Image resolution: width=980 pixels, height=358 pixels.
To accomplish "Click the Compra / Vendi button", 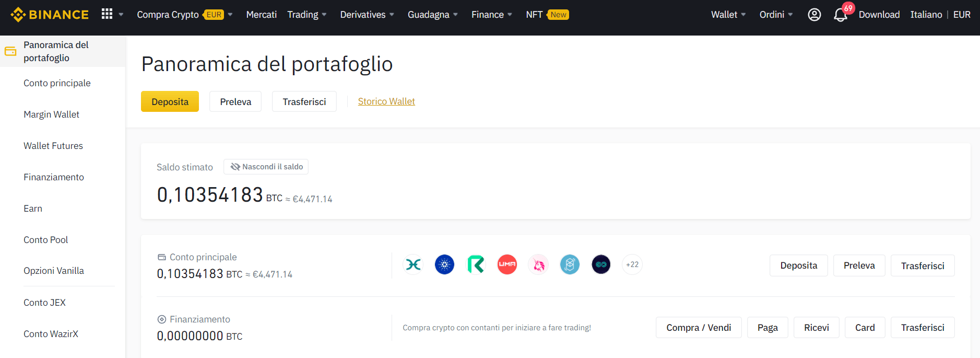I will click(699, 328).
